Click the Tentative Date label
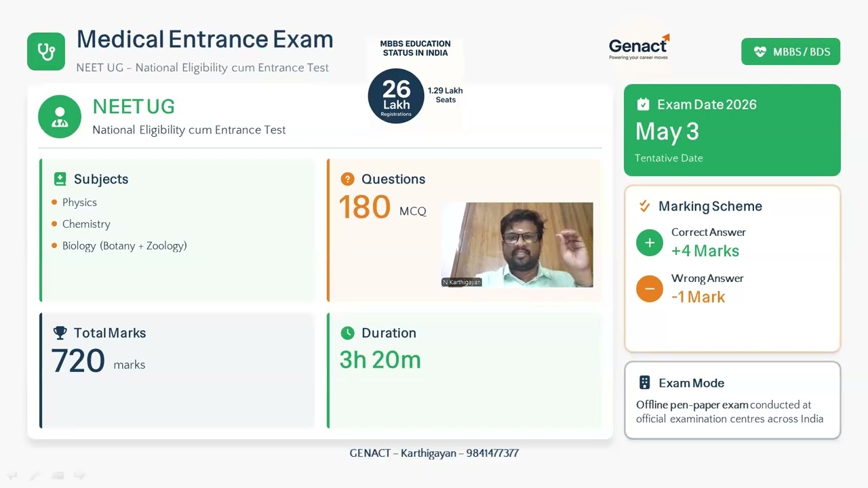The height and width of the screenshot is (488, 868). click(669, 158)
